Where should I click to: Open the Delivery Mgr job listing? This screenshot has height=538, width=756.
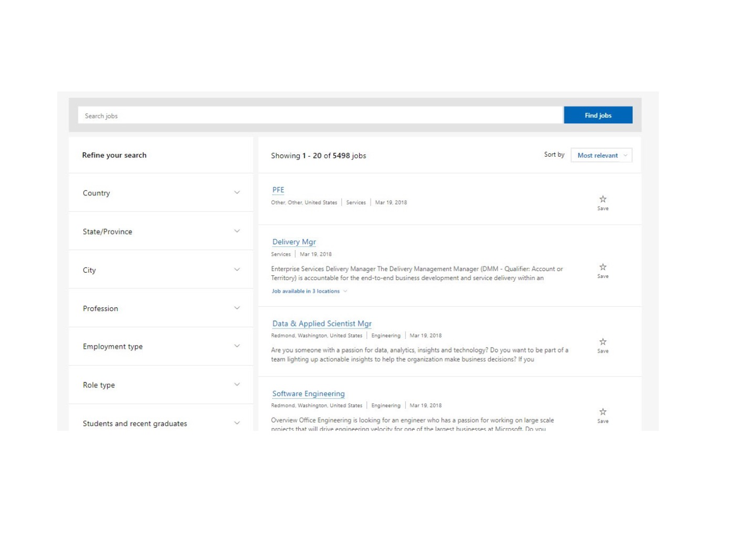point(294,242)
